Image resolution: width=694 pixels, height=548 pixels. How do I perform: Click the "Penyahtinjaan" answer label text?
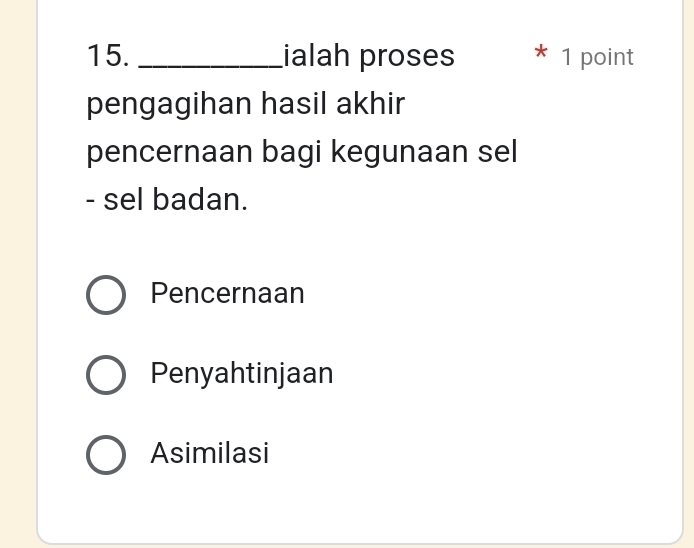point(242,374)
